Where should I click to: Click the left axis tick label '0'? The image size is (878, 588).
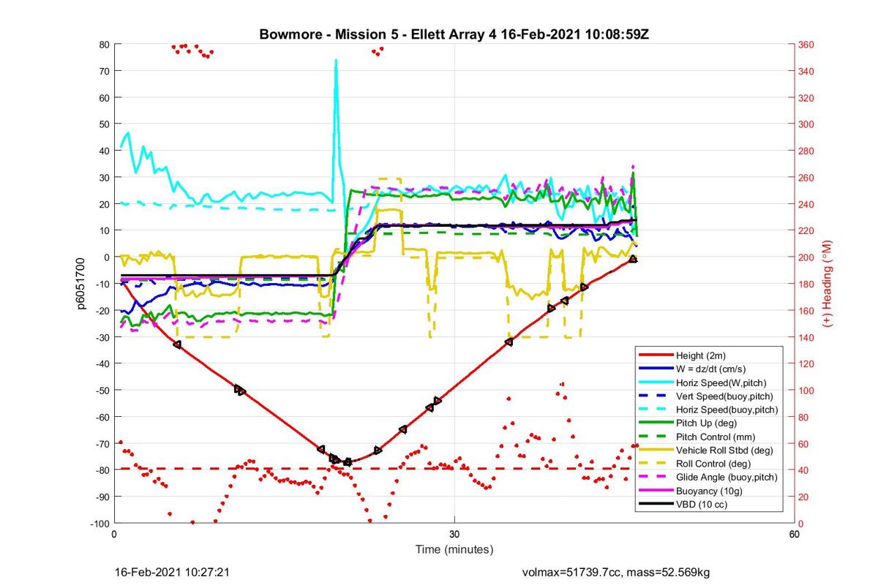(x=107, y=257)
